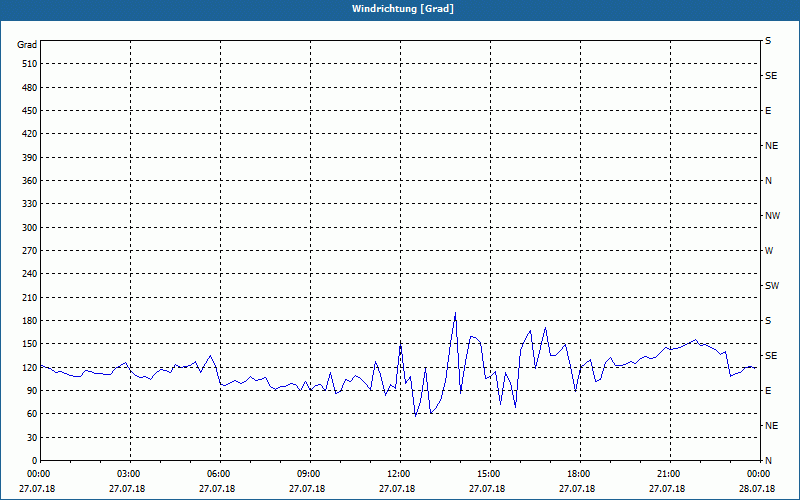
Task: Click the 480 degree axis value
Action: click(x=30, y=88)
